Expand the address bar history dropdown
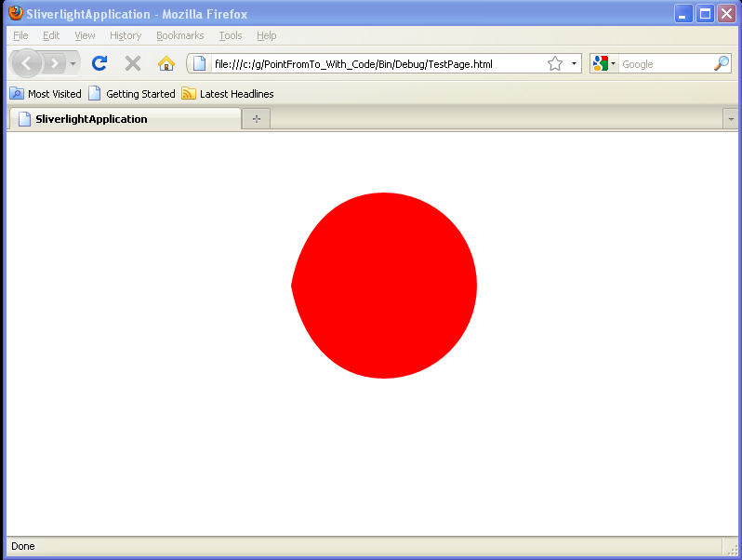742x560 pixels. (574, 63)
